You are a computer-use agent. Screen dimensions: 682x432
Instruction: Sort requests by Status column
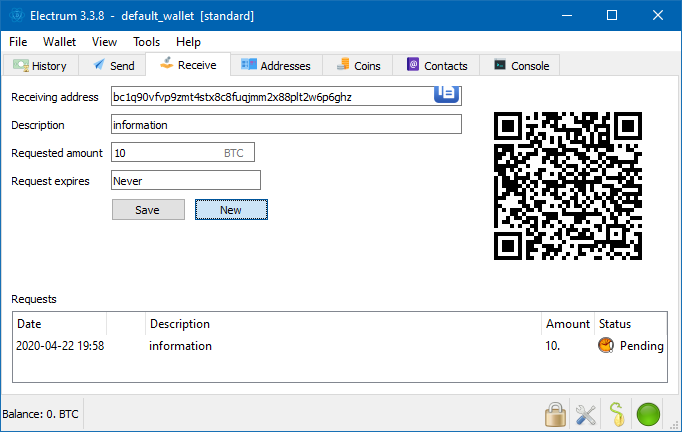click(630, 324)
